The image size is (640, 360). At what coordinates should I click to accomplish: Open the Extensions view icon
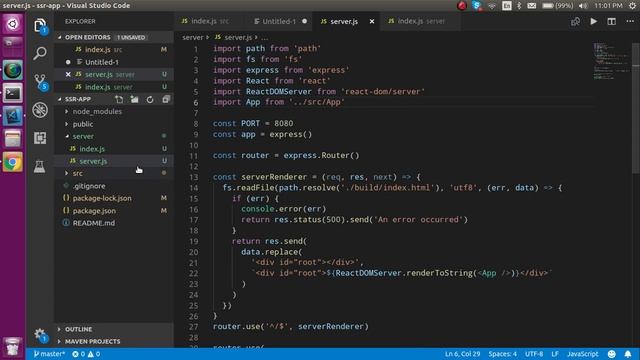click(40, 138)
